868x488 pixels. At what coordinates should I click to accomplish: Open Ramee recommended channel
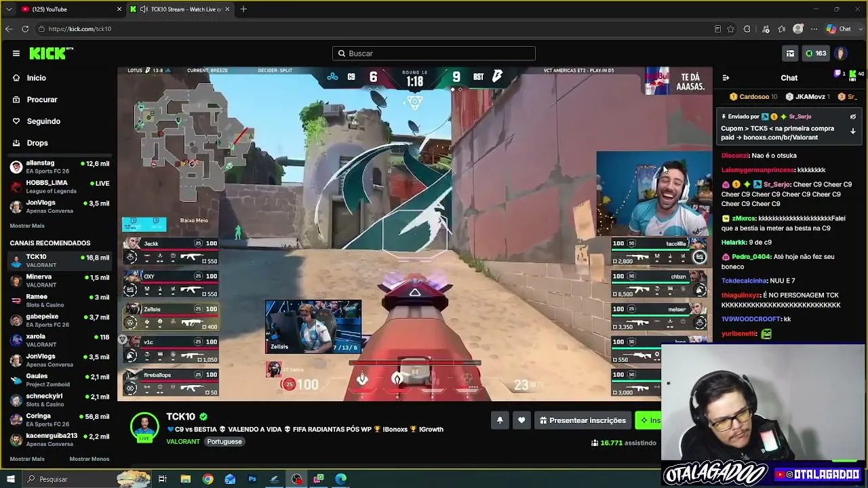click(x=60, y=300)
